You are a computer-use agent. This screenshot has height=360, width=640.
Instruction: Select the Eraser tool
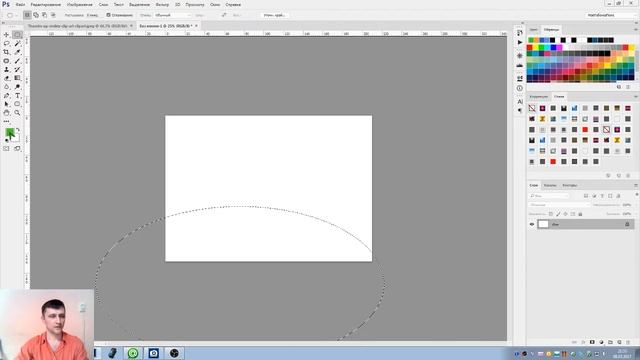[6, 78]
